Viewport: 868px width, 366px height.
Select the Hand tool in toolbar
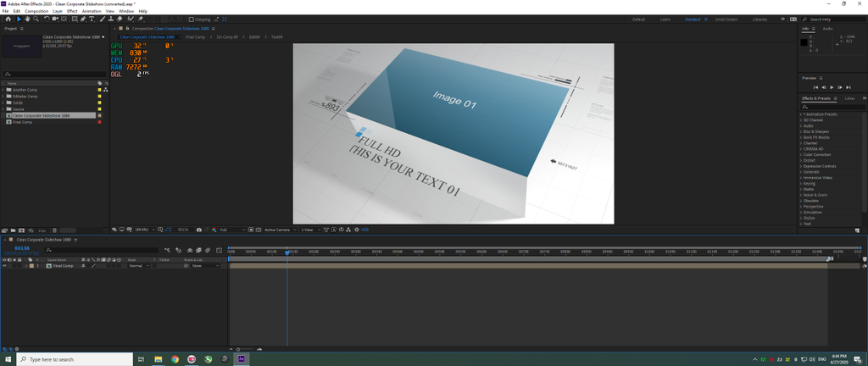27,19
